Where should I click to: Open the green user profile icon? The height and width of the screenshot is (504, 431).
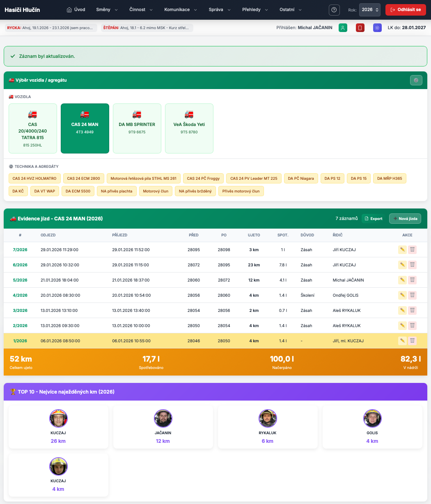(x=343, y=28)
